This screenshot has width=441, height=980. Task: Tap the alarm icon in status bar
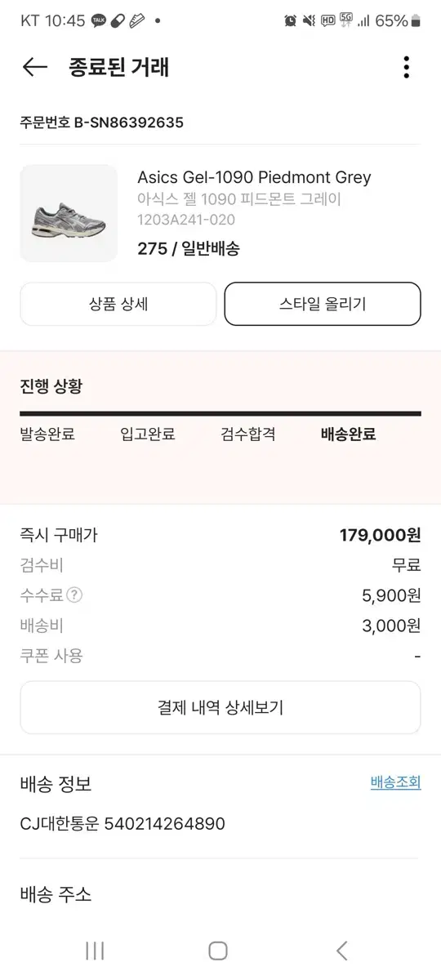pyautogui.click(x=290, y=21)
